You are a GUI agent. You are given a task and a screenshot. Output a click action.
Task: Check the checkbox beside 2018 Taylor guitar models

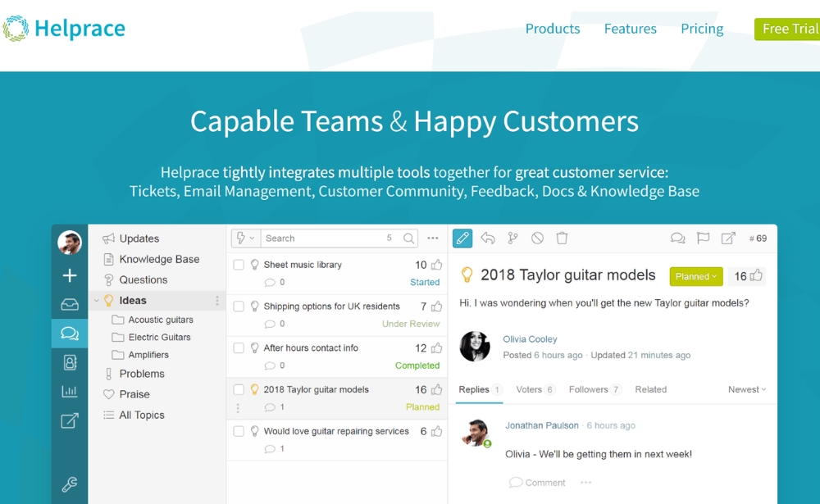240,388
